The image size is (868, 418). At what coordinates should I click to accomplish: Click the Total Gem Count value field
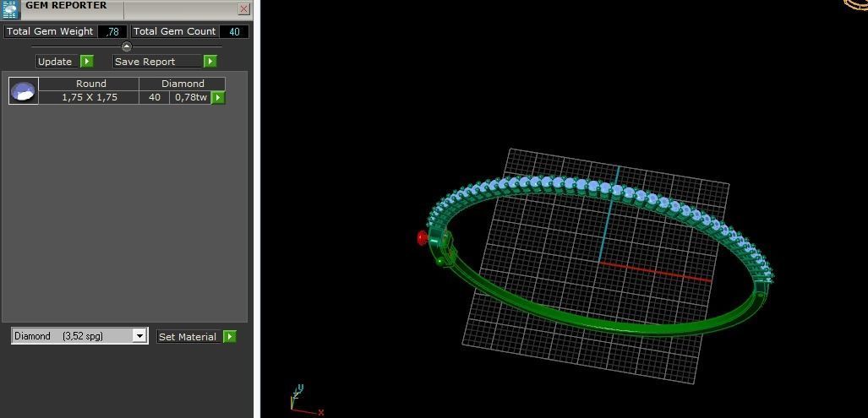pyautogui.click(x=234, y=31)
